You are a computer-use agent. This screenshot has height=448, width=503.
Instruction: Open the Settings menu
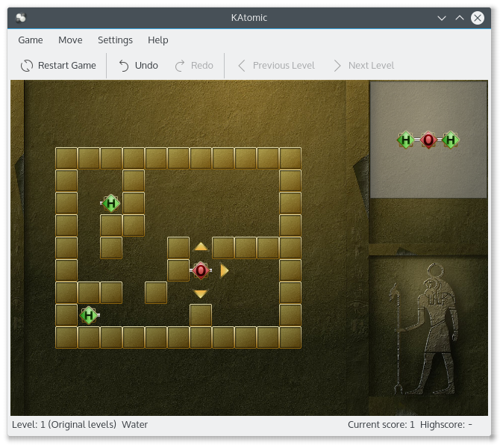pyautogui.click(x=115, y=40)
